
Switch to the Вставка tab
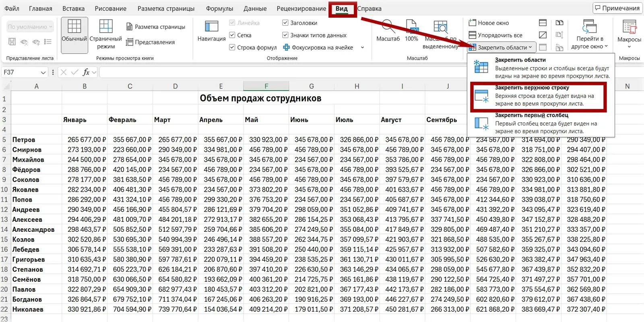(x=74, y=8)
